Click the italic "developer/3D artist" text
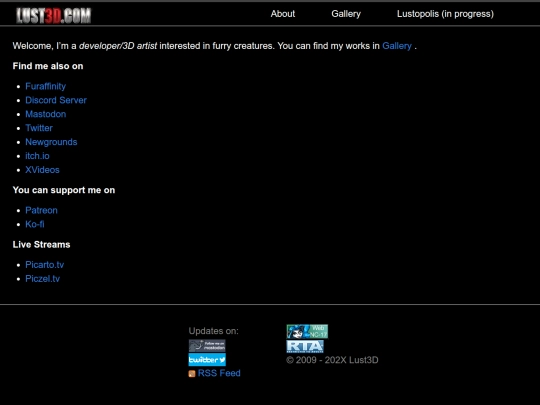 point(118,46)
